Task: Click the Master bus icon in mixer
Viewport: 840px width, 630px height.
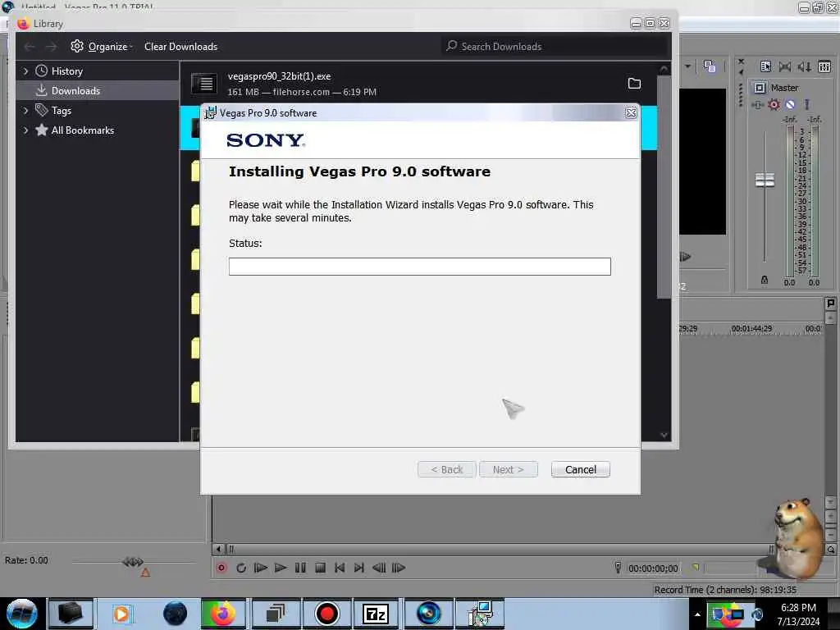Action: pos(760,88)
